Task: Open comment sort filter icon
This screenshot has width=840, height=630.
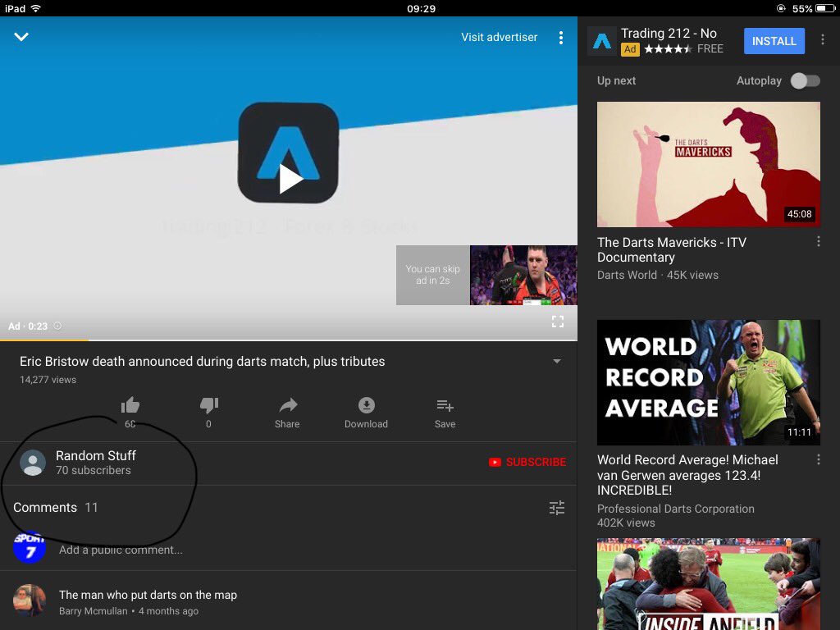Action: click(x=557, y=507)
